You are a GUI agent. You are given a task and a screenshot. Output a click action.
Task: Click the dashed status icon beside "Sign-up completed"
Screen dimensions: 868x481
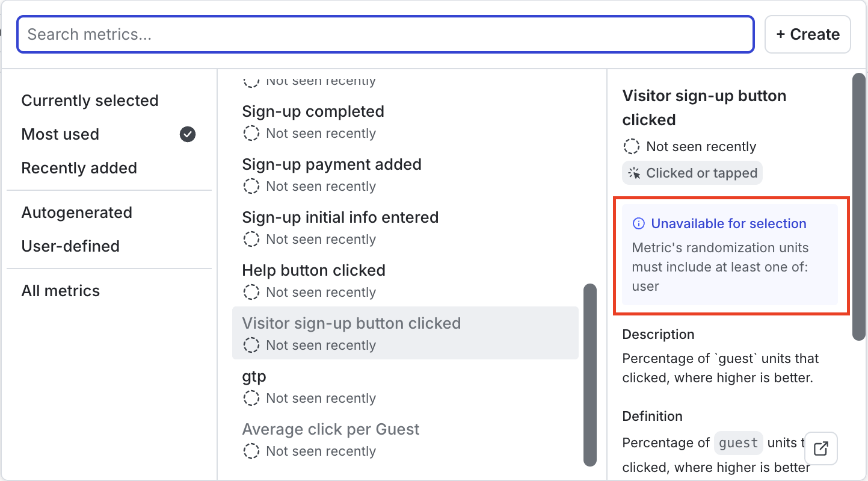tap(251, 133)
